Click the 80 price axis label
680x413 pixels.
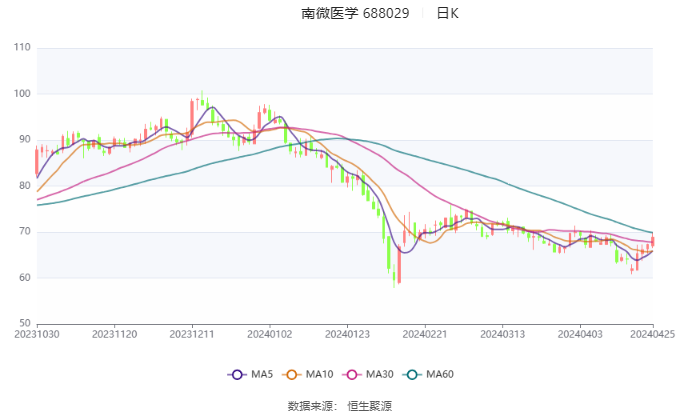coord(25,186)
